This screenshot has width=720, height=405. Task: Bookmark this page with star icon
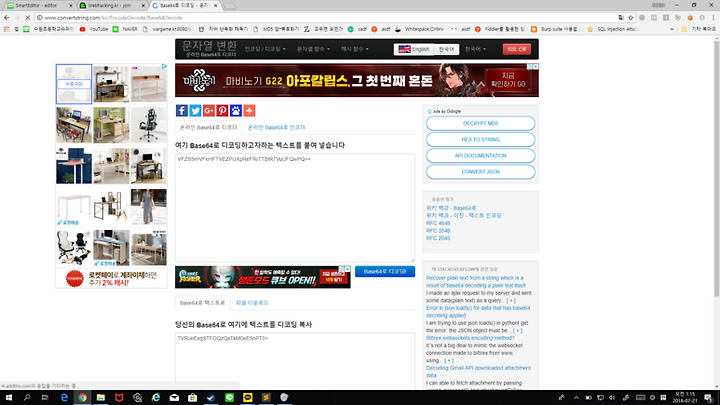(630, 17)
